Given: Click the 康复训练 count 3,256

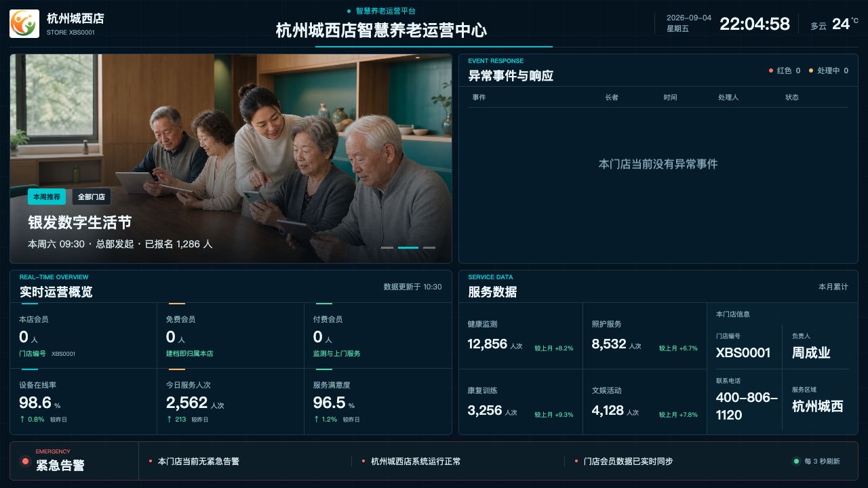Looking at the screenshot, I should pyautogui.click(x=485, y=410).
